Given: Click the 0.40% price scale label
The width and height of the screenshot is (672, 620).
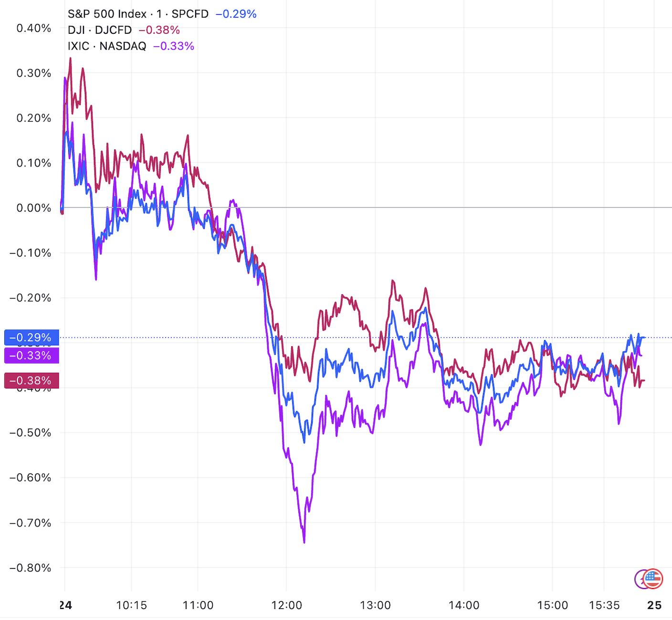Looking at the screenshot, I should (x=34, y=28).
